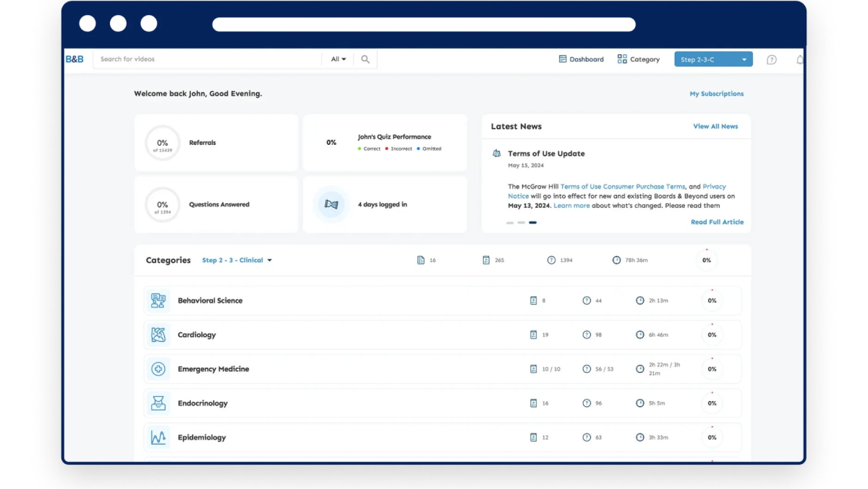This screenshot has width=868, height=489.
Task: Open the Cardiology category row
Action: pos(443,335)
